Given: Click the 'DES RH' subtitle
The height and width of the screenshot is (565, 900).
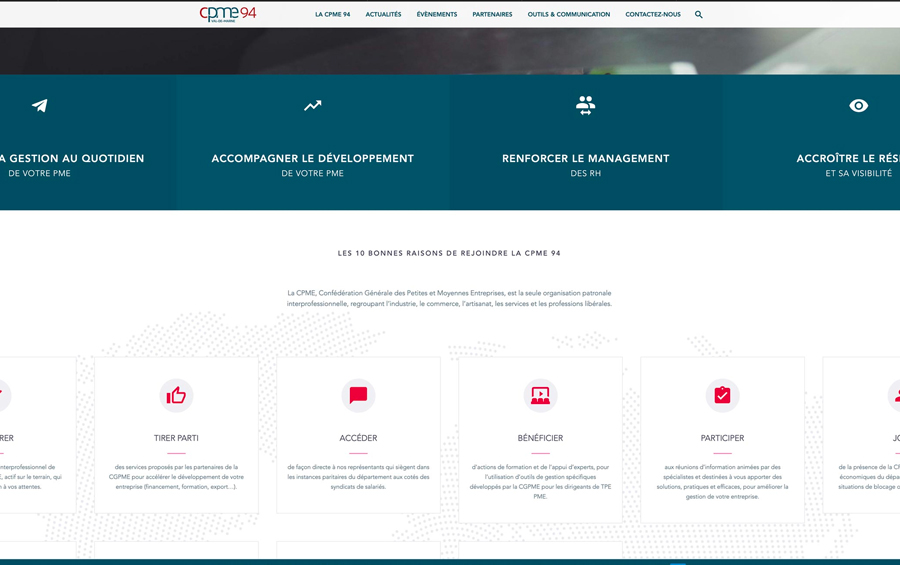Looking at the screenshot, I should pyautogui.click(x=585, y=173).
